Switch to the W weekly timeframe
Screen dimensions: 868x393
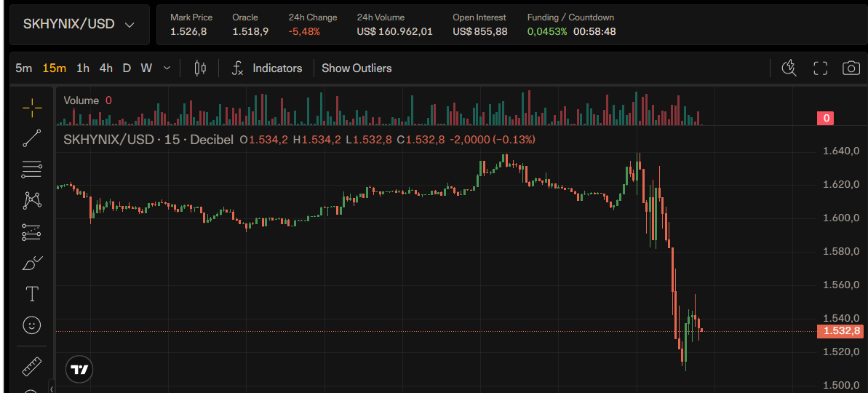tap(146, 68)
